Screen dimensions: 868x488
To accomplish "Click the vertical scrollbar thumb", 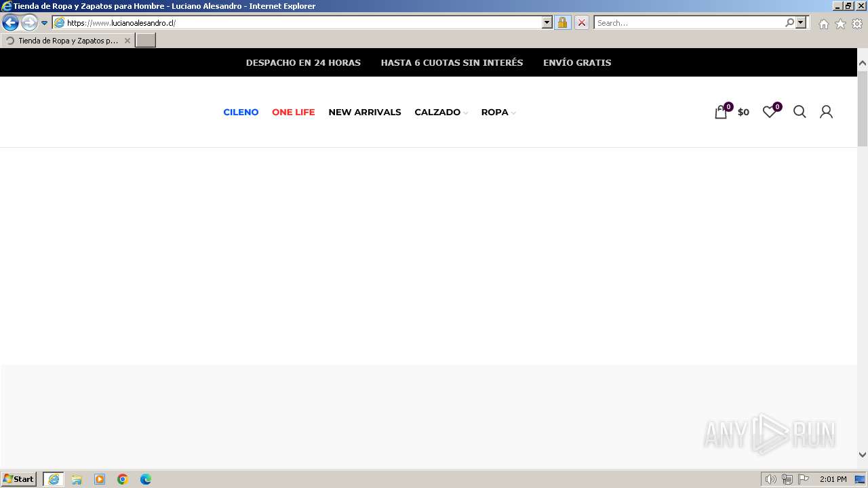I will coord(863,108).
